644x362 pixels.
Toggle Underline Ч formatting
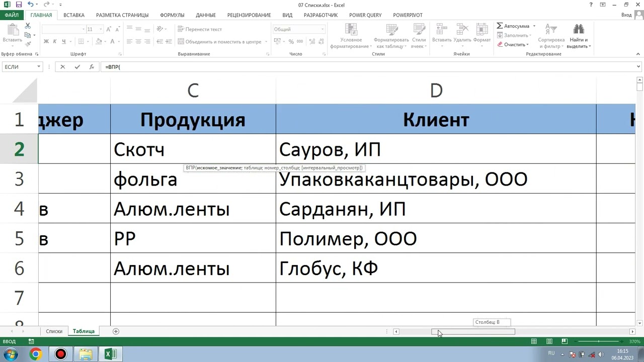[x=64, y=42]
